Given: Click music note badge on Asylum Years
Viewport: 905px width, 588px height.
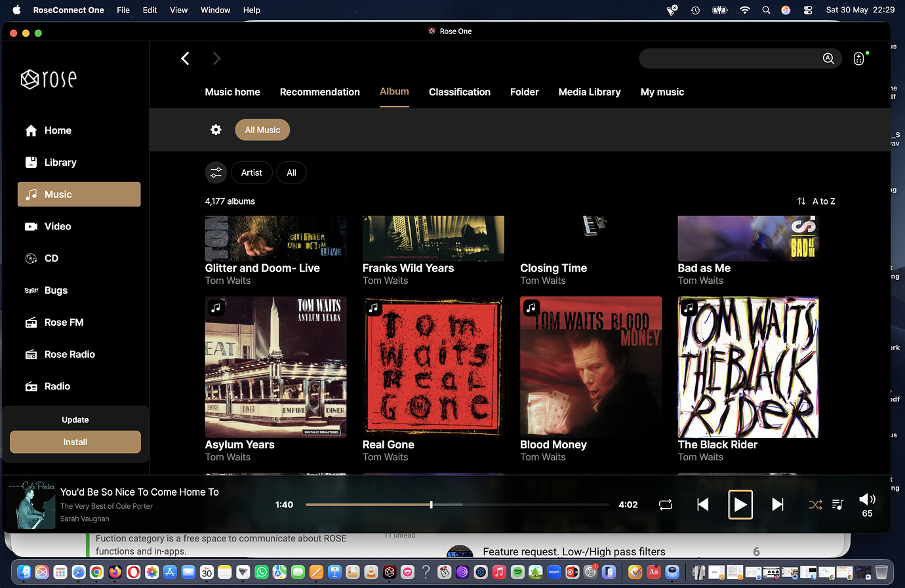Looking at the screenshot, I should [216, 307].
